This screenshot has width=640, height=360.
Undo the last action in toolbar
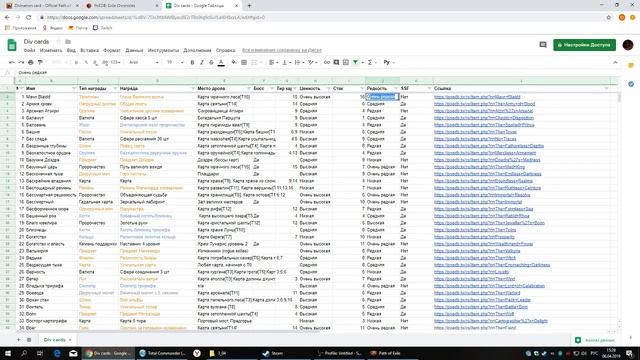click(12, 62)
